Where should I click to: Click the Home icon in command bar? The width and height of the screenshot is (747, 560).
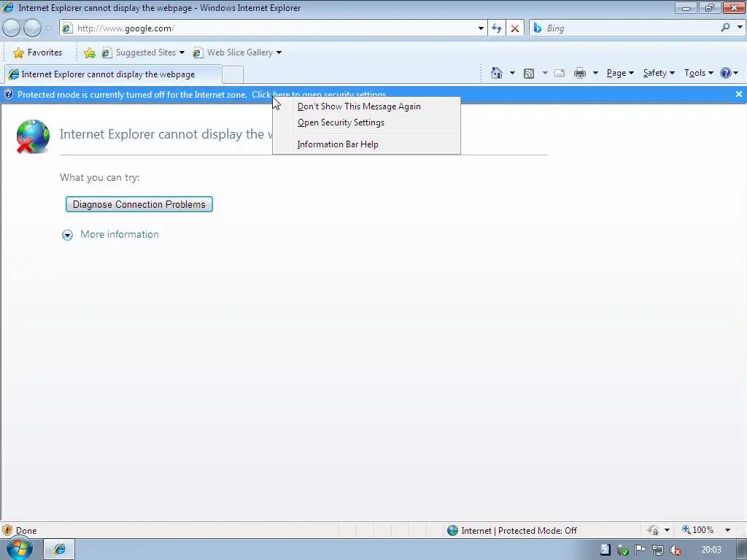[497, 73]
